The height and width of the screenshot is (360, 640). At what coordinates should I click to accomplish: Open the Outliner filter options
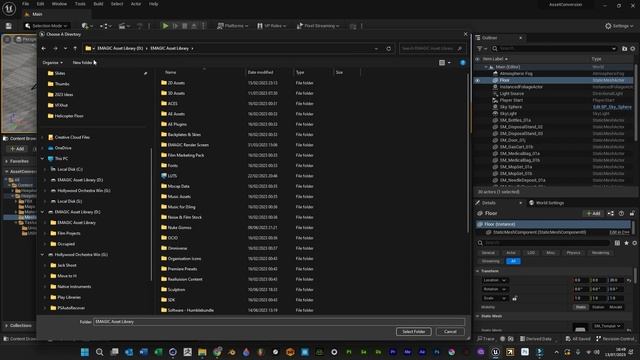pos(482,49)
